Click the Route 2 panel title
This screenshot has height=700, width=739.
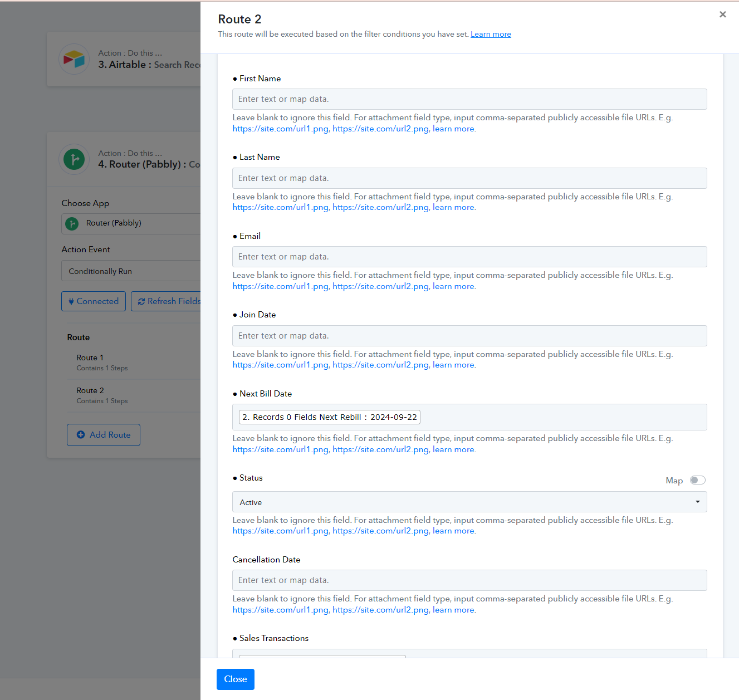[x=239, y=19]
